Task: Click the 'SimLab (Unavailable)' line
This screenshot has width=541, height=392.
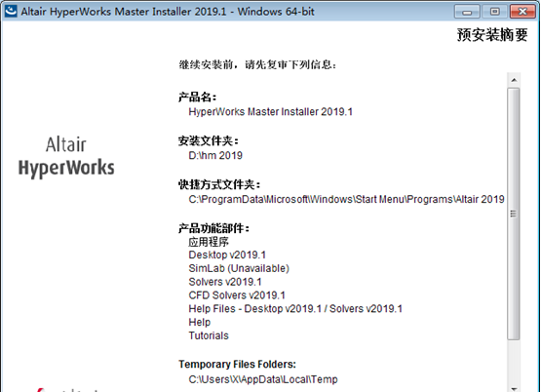Action: pyautogui.click(x=239, y=268)
